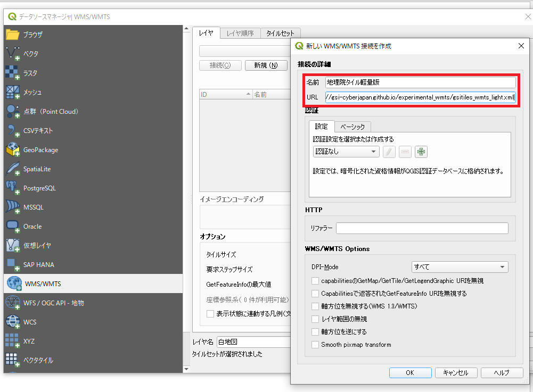The width and height of the screenshot is (533, 392).
Task: Click the Cancel (キャンセル) button
Action: point(456,373)
